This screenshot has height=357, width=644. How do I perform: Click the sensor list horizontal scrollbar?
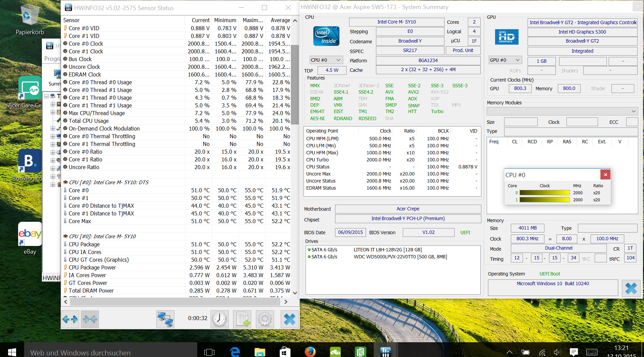[x=175, y=302]
